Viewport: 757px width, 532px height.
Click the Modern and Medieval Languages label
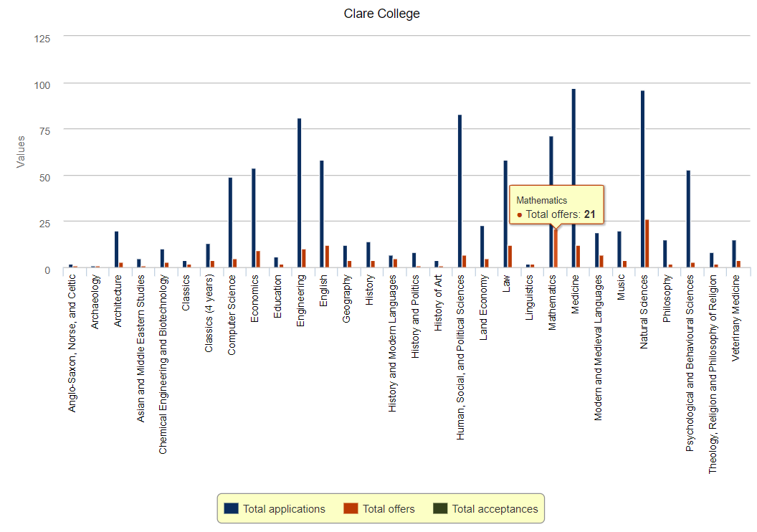point(598,348)
